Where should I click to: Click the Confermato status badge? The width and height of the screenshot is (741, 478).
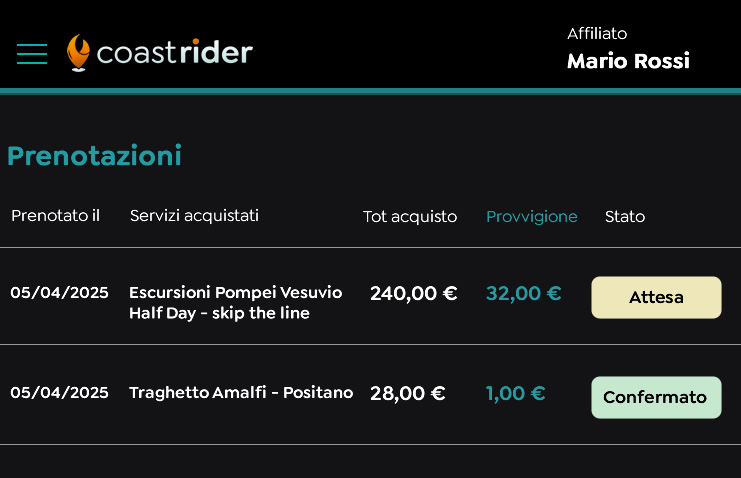tap(656, 398)
